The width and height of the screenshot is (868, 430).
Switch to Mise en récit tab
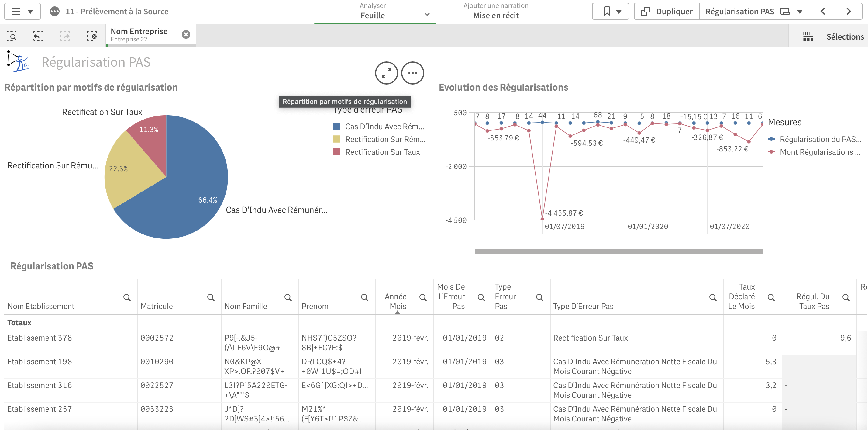tap(496, 12)
